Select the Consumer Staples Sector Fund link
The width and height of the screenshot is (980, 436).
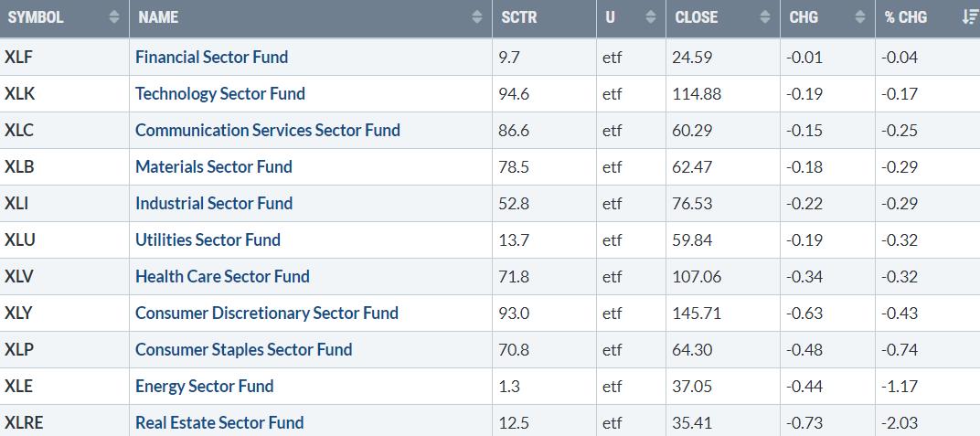pyautogui.click(x=243, y=349)
